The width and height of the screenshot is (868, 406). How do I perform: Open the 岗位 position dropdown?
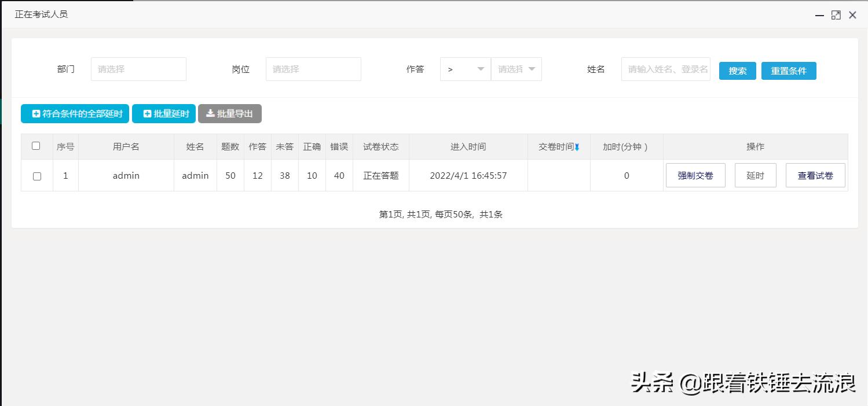pyautogui.click(x=313, y=69)
